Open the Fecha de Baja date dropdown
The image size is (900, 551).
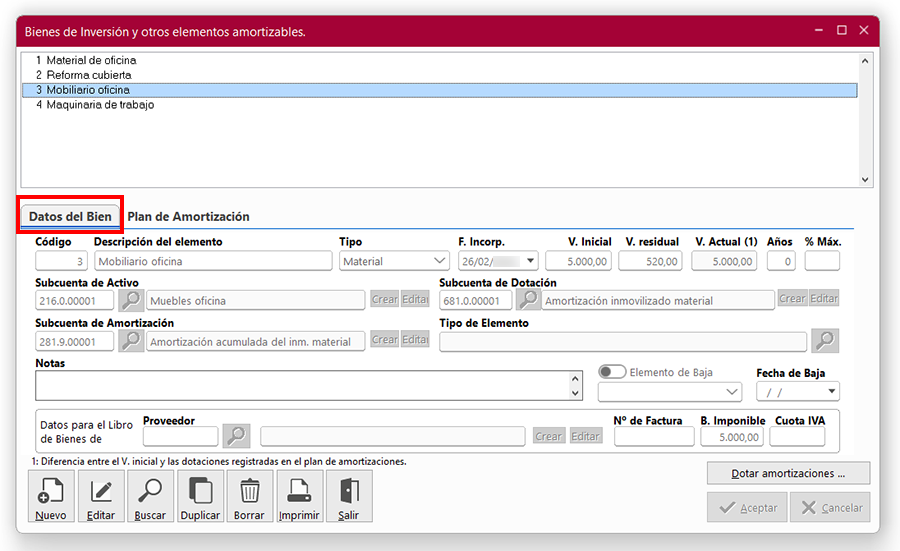[832, 392]
